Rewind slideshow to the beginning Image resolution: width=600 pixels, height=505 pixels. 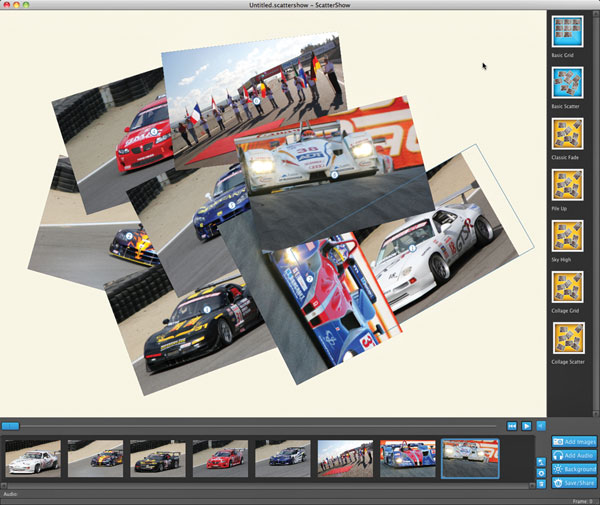coord(512,426)
